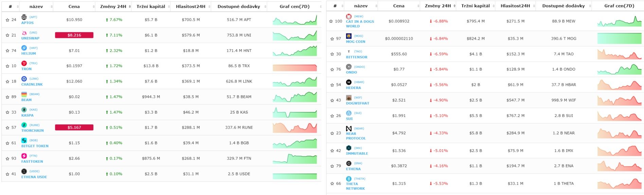Image resolution: width=644 pixels, height=195 pixels.
Task: Click the Ethena ENA coin logo
Action: (349, 163)
